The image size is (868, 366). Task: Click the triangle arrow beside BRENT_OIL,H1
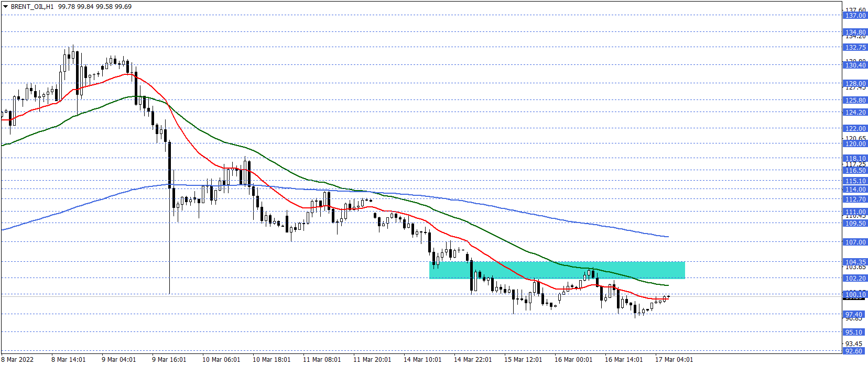(x=6, y=7)
